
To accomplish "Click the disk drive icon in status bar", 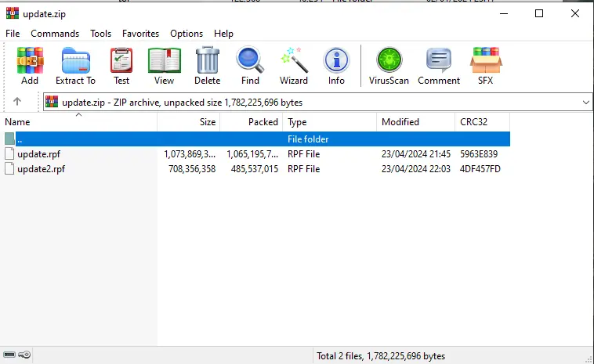I will 9,355.
